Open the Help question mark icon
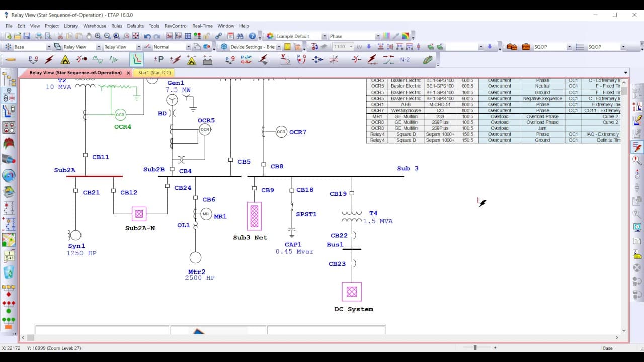The image size is (644, 362). click(252, 36)
